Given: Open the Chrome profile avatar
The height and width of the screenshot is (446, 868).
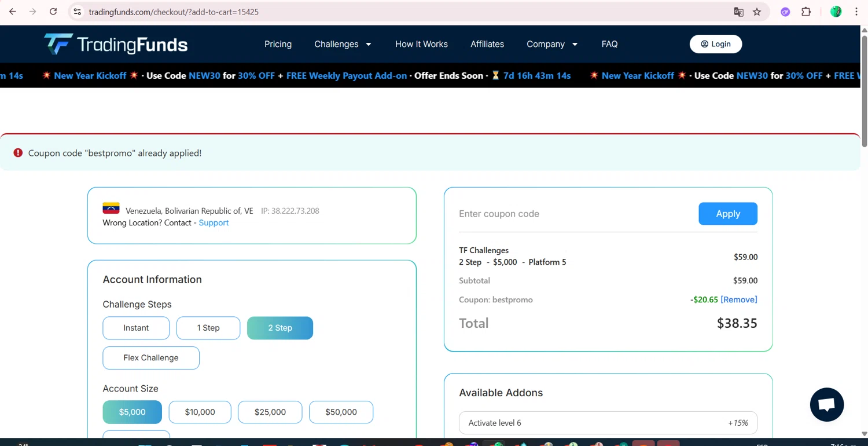Looking at the screenshot, I should point(836,12).
